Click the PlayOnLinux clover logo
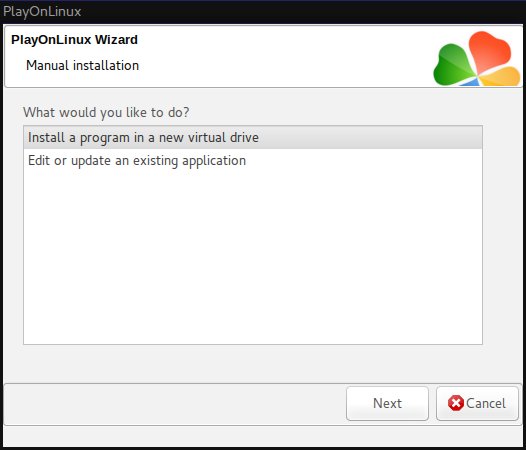526x450 pixels. coord(477,59)
